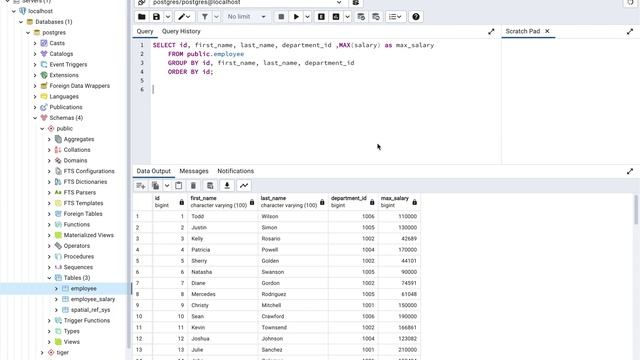Expand the Casts node

(35, 43)
